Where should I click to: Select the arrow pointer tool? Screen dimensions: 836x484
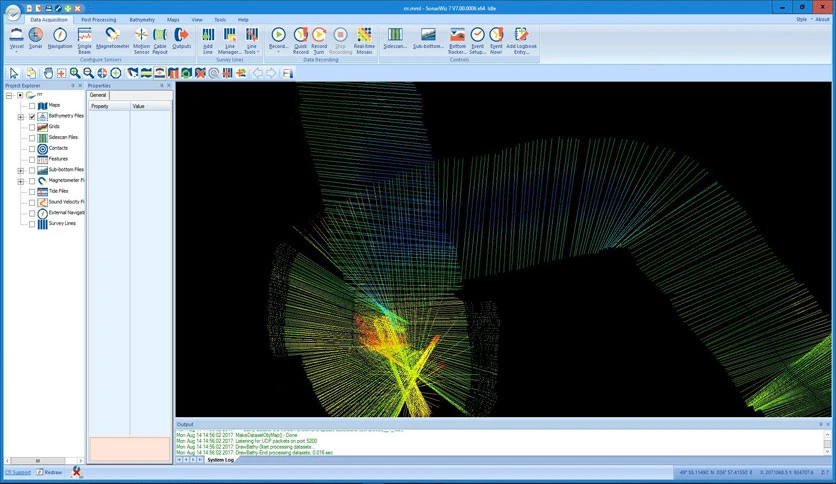coord(14,73)
